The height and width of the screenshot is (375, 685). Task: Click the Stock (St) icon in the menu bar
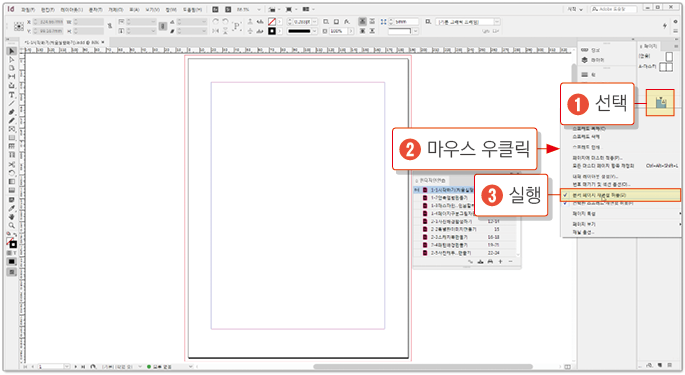pyautogui.click(x=228, y=9)
